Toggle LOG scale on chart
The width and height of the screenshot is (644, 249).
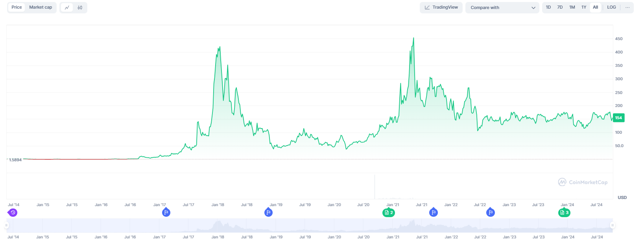point(611,7)
